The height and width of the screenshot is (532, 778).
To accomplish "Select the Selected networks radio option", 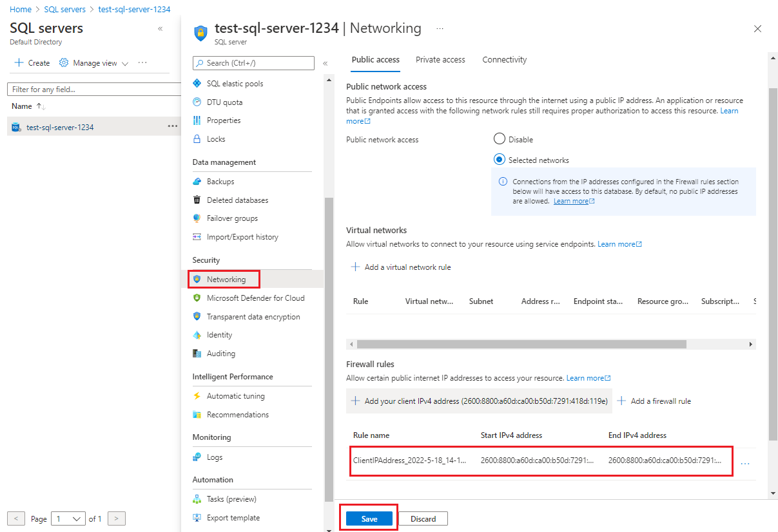I will tap(499, 160).
